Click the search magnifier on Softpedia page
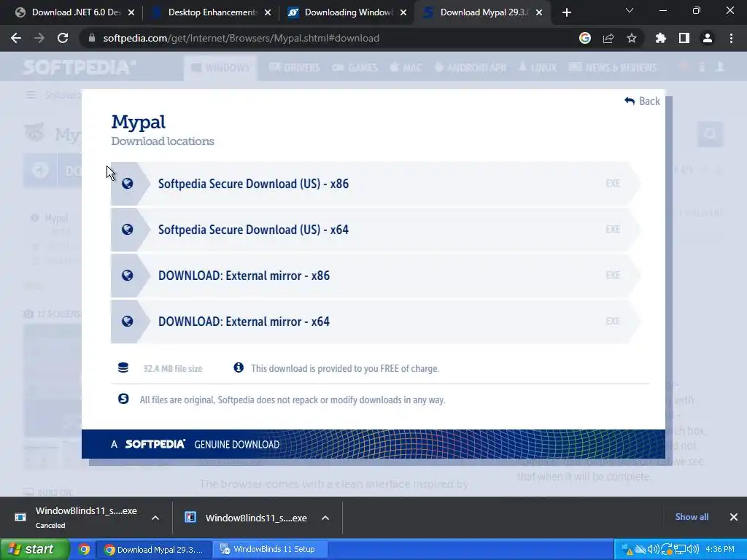Screen dimensions: 747x560 click(x=711, y=134)
